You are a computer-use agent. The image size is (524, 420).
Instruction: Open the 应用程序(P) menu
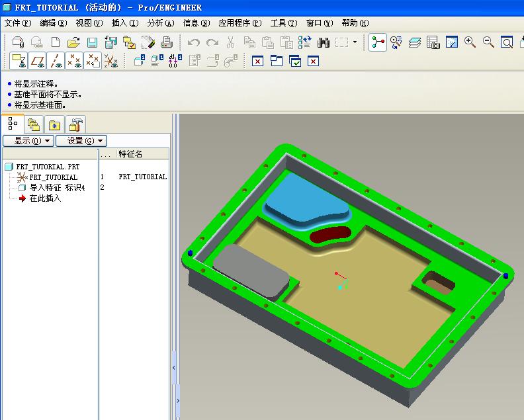point(240,23)
